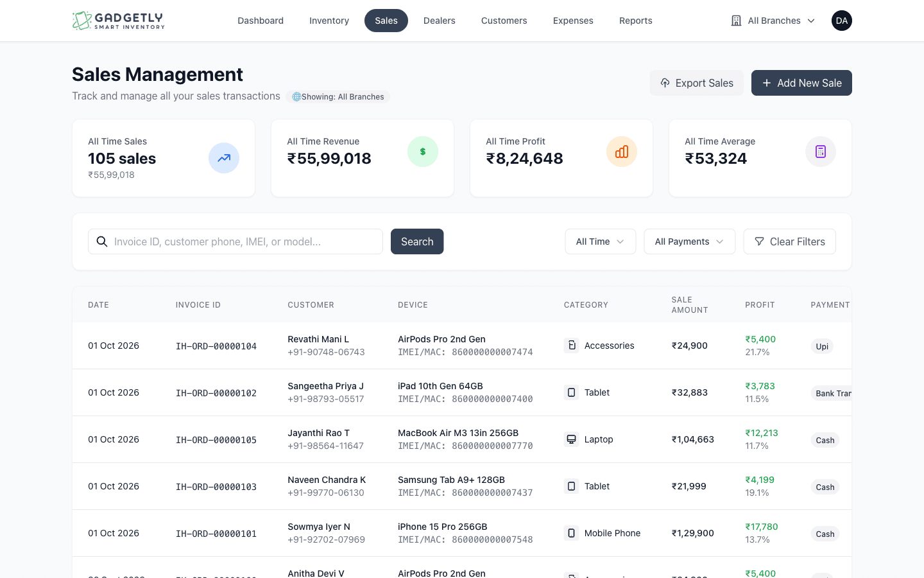Click Add New Sale

click(x=801, y=83)
